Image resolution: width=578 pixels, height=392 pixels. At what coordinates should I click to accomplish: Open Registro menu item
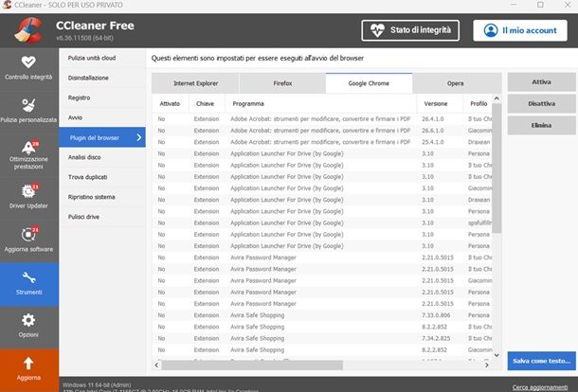102,98
